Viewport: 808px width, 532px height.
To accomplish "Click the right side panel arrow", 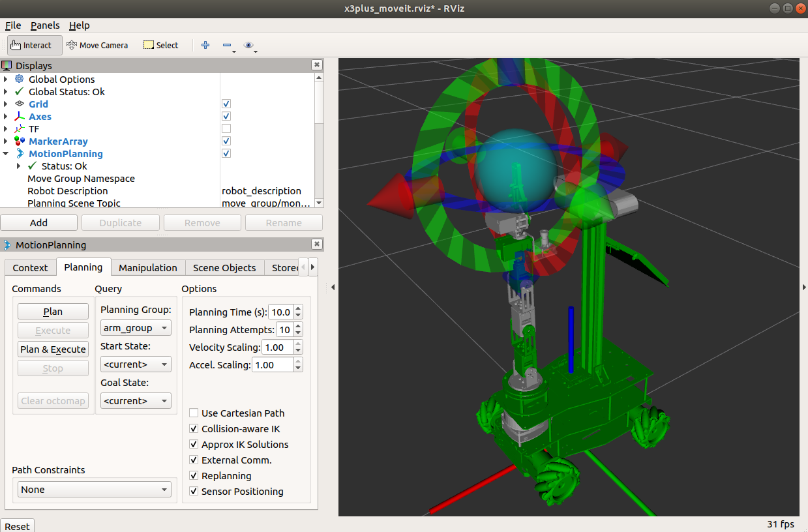I will coord(804,288).
